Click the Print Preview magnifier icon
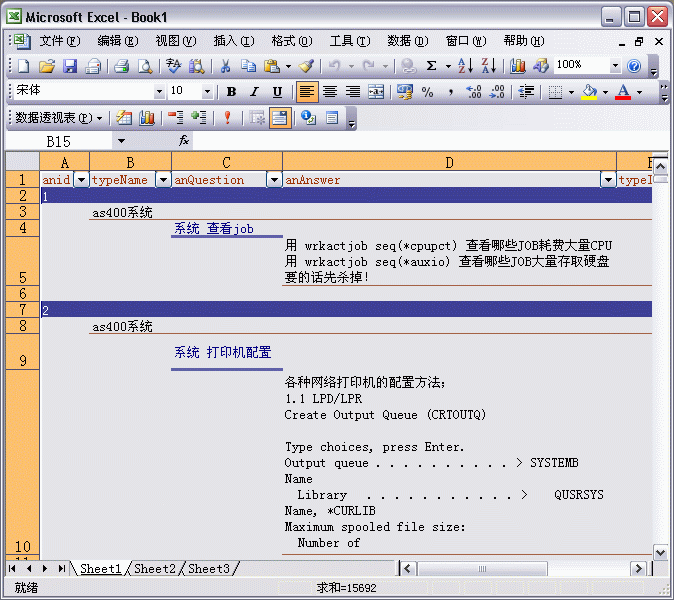674x600 pixels. pyautogui.click(x=145, y=66)
